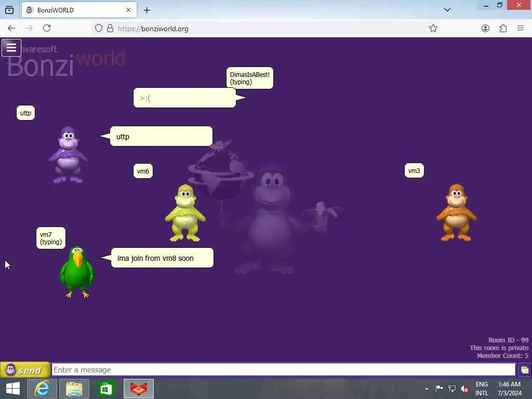View site security padlock info
This screenshot has height=399, width=532.
[x=110, y=28]
